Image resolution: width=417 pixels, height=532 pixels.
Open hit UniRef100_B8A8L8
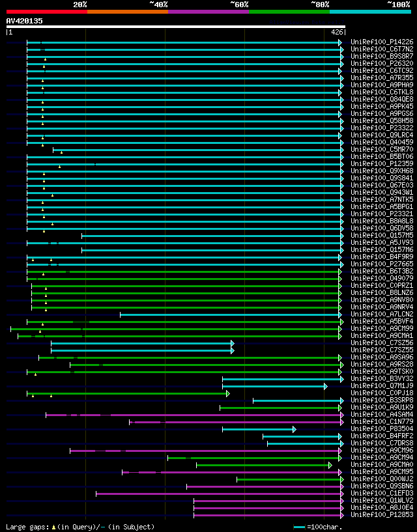click(382, 221)
